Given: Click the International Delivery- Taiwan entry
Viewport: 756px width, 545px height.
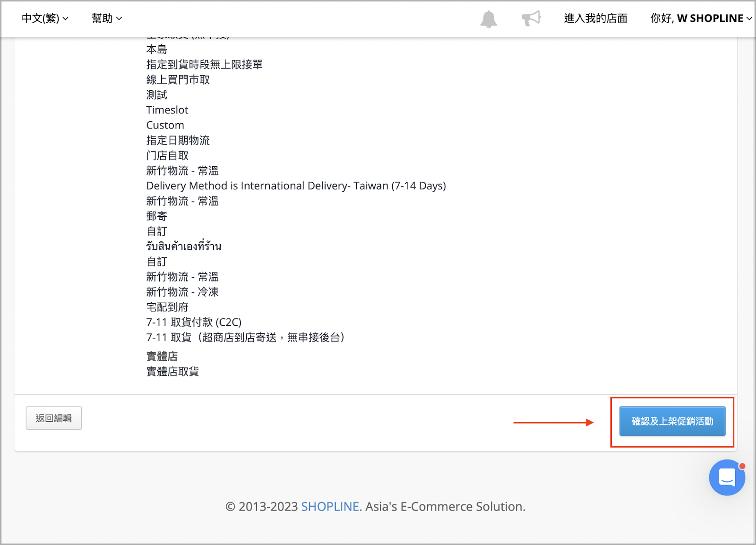Looking at the screenshot, I should 296,186.
